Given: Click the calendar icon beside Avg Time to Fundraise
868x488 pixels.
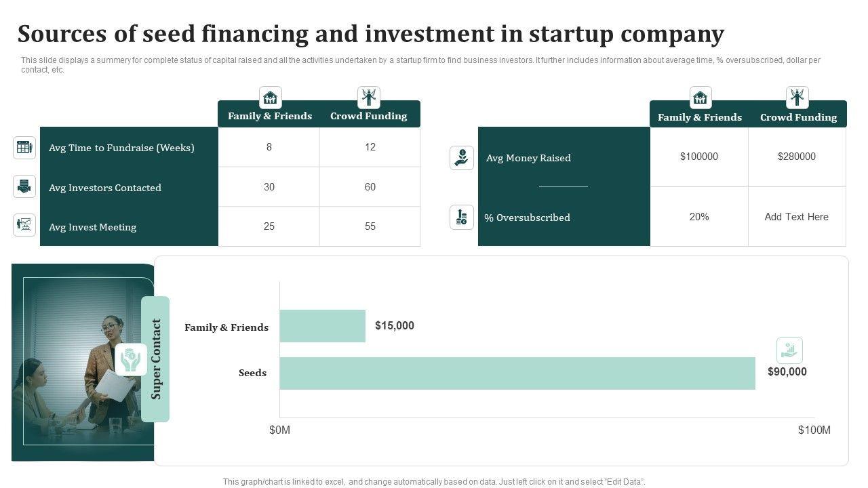Looking at the screenshot, I should click(24, 147).
